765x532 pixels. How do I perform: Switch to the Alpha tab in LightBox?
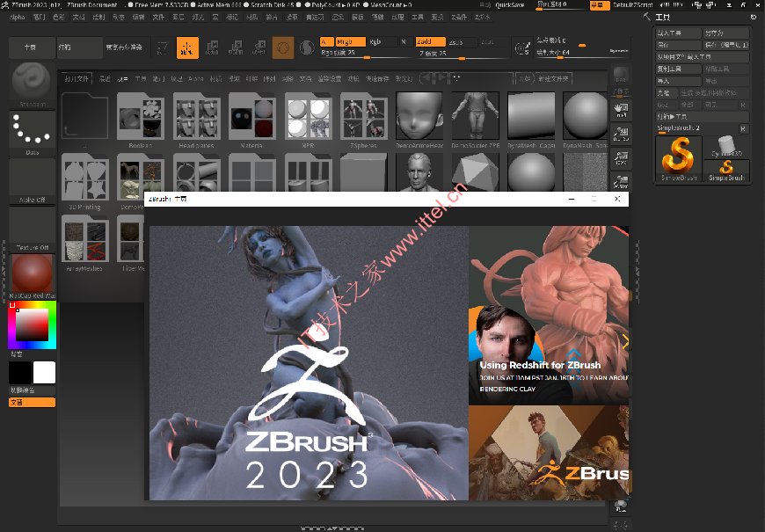pyautogui.click(x=196, y=78)
